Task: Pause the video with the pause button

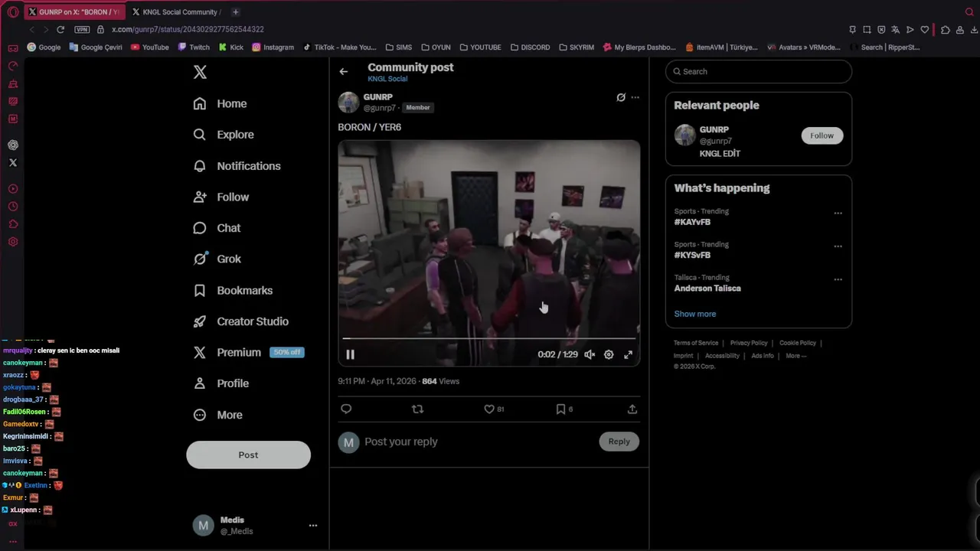Action: pos(350,354)
